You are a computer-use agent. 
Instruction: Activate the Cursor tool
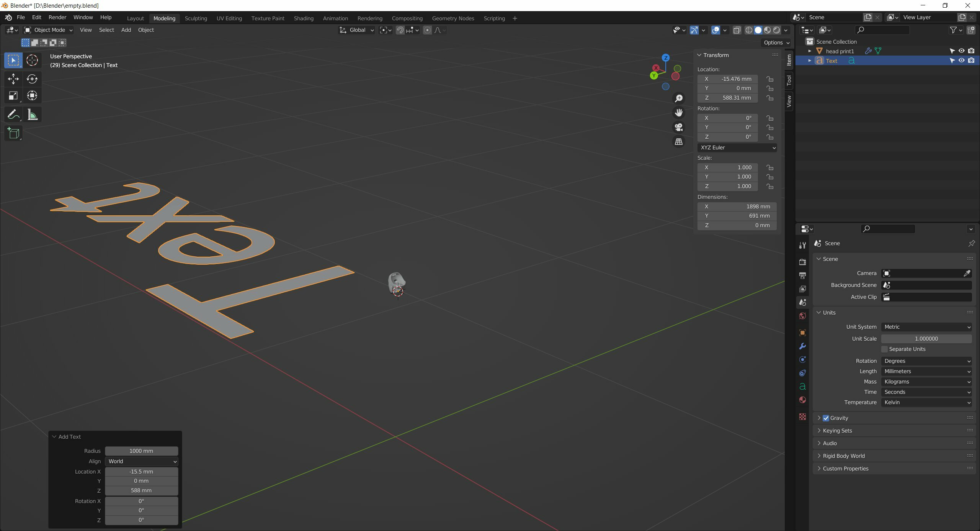point(32,60)
